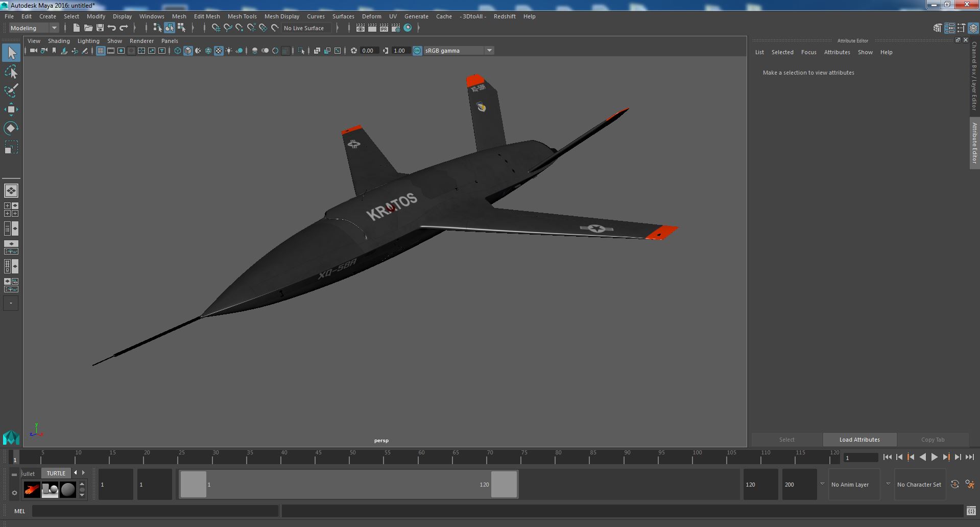980x527 pixels.
Task: Activate the Scale tool
Action: (11, 148)
